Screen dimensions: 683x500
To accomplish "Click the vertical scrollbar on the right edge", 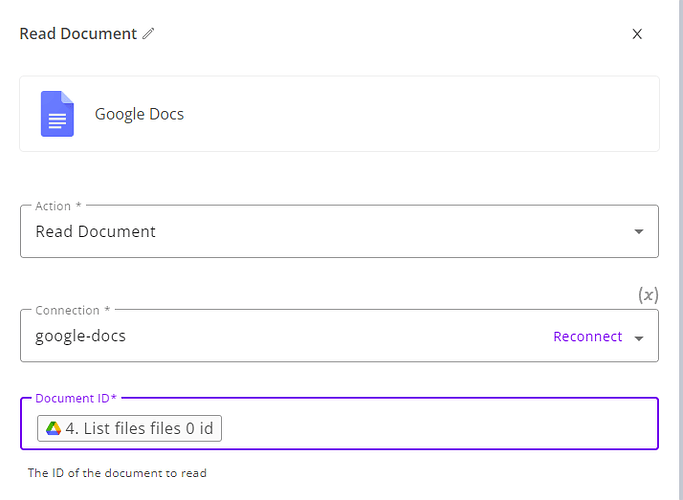I will (680, 250).
